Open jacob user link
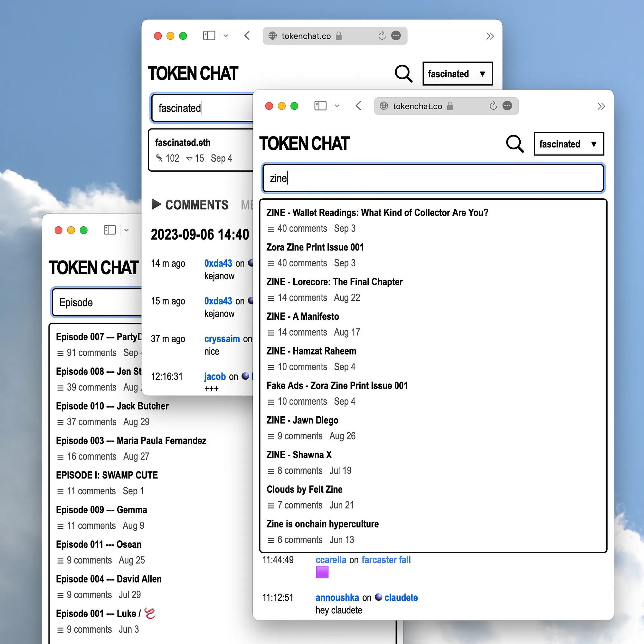Image resolution: width=644 pixels, height=644 pixels. coord(215,376)
